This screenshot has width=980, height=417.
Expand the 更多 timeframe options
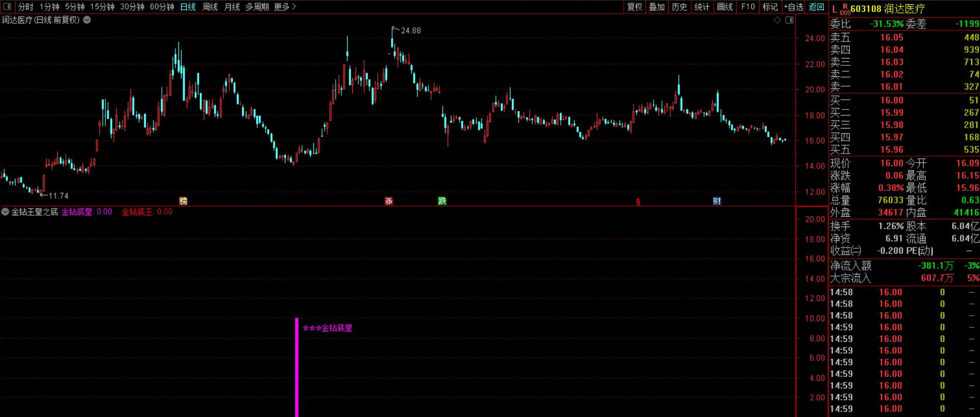[285, 7]
